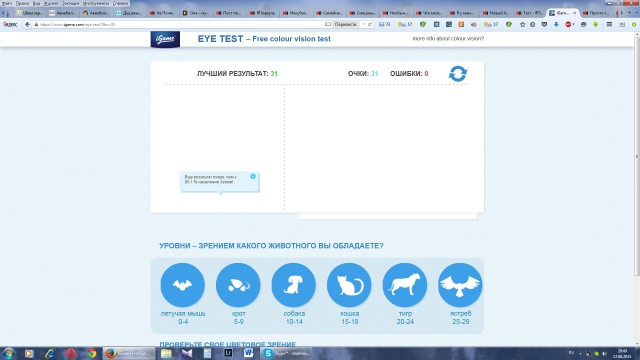This screenshot has height=360, width=640.
Task: Close the active iGame browser tab
Action: click(x=575, y=13)
